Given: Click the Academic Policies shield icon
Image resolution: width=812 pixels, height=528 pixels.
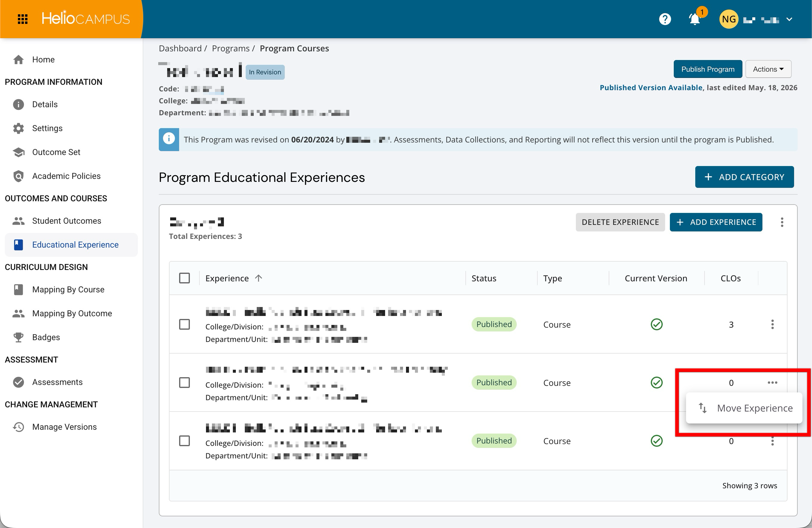Looking at the screenshot, I should coord(19,176).
